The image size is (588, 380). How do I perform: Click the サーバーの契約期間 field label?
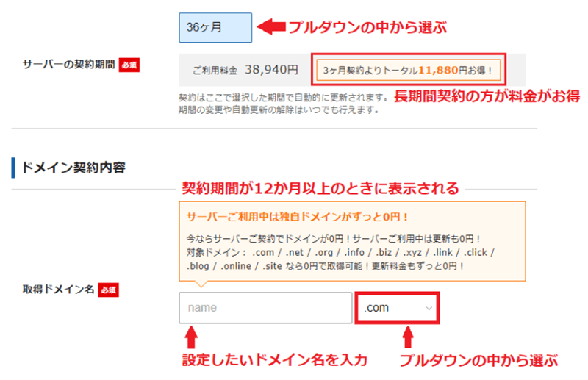[x=69, y=65]
